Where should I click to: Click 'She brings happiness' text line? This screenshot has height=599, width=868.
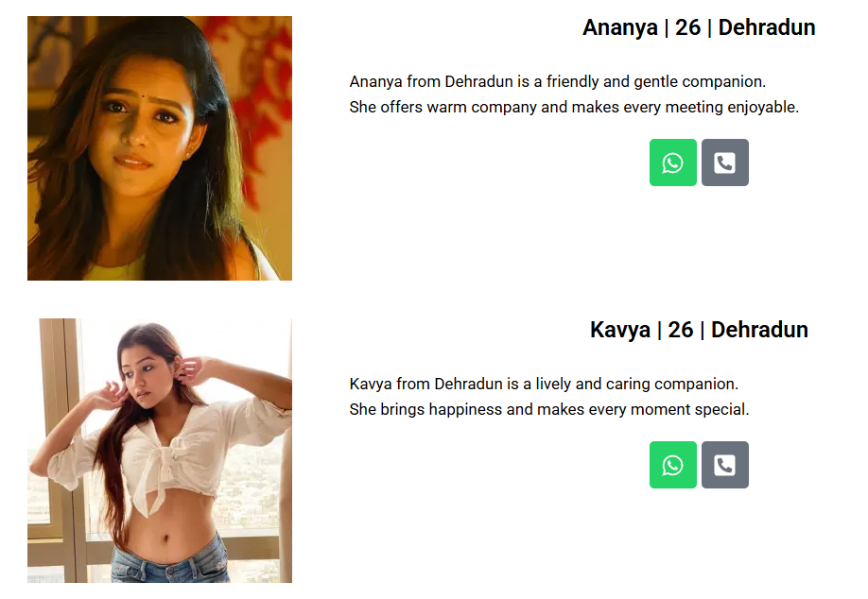pyautogui.click(x=549, y=409)
